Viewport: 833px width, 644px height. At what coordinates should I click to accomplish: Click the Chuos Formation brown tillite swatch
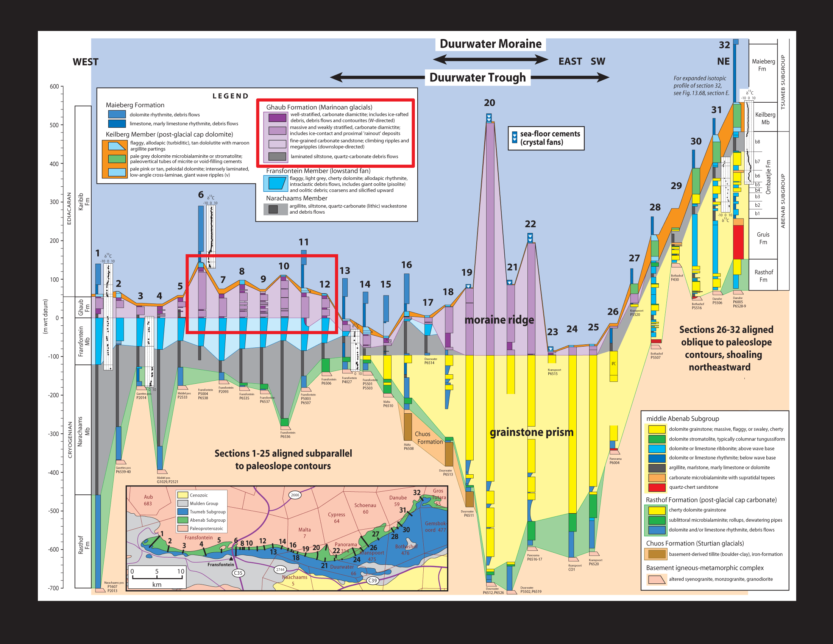pyautogui.click(x=657, y=554)
